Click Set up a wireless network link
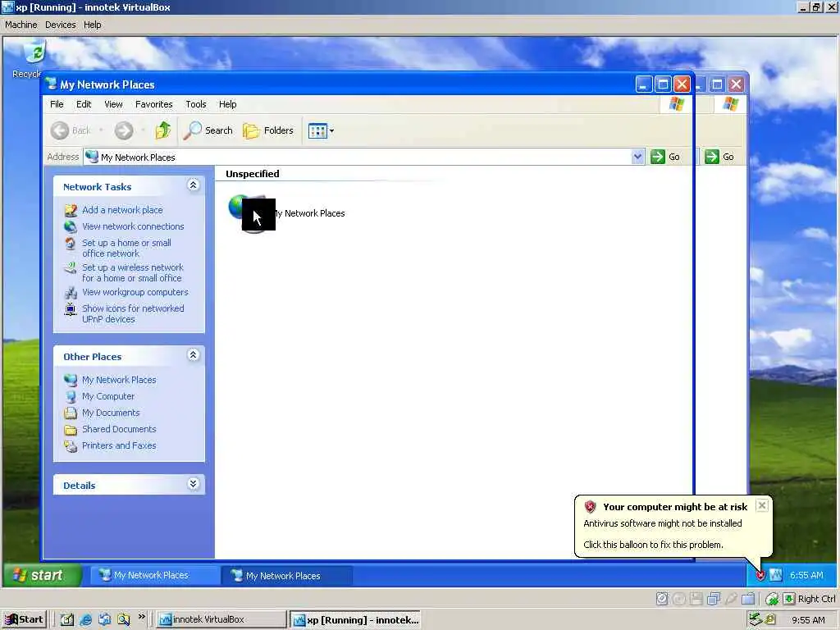 132,272
